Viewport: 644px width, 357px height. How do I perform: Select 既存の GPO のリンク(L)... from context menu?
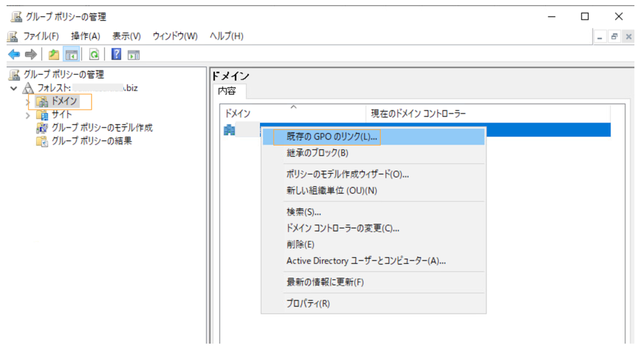coord(374,137)
